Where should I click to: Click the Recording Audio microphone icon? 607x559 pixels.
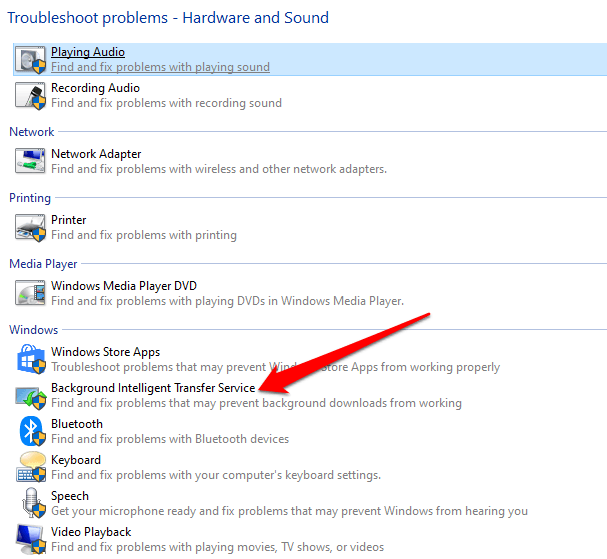pos(31,96)
